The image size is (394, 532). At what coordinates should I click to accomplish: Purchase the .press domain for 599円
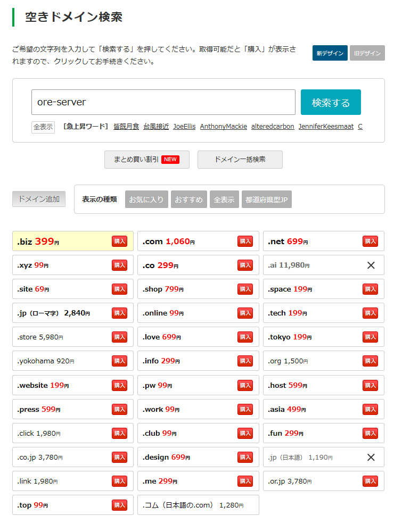(120, 409)
